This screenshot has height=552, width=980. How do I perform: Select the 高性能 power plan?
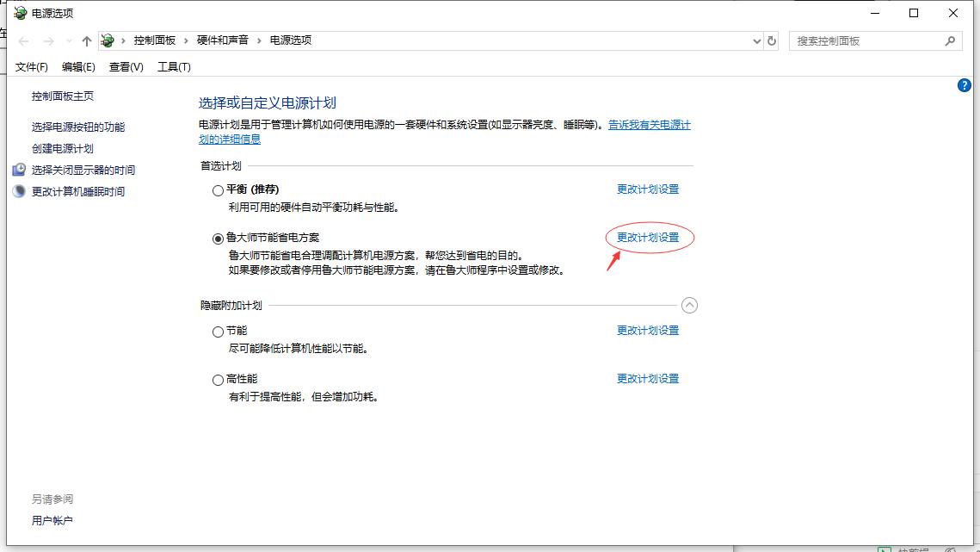tap(218, 379)
